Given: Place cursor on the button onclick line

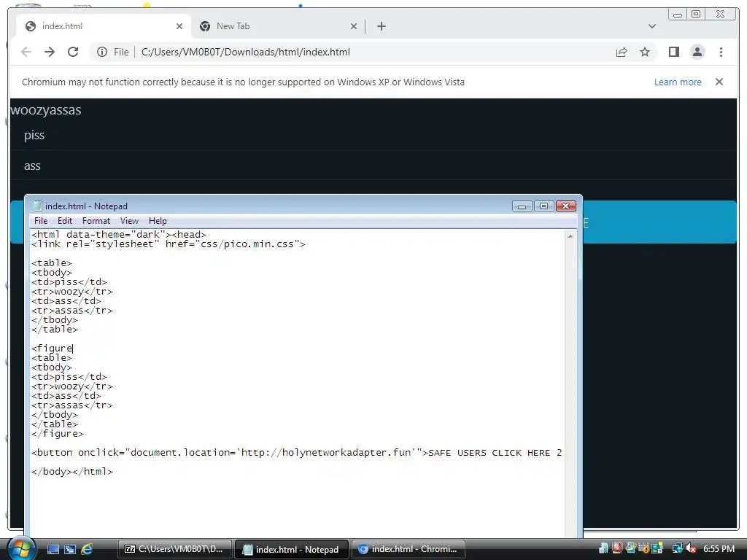Looking at the screenshot, I should [296, 452].
